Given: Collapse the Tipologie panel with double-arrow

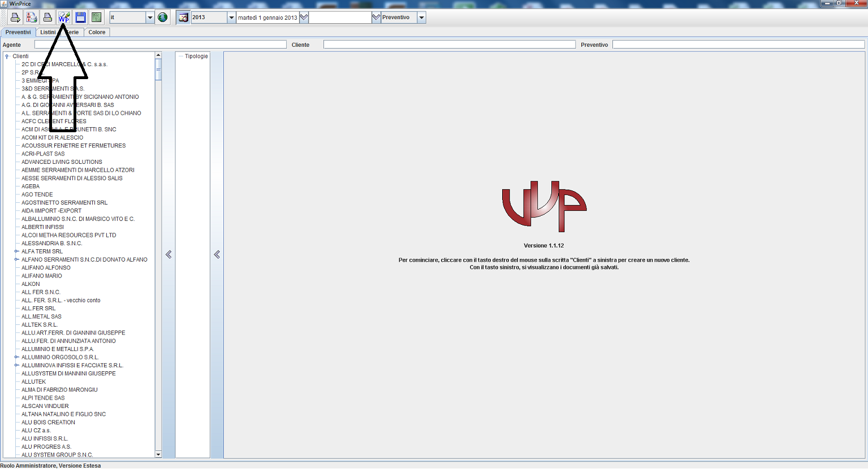Looking at the screenshot, I should (x=217, y=255).
